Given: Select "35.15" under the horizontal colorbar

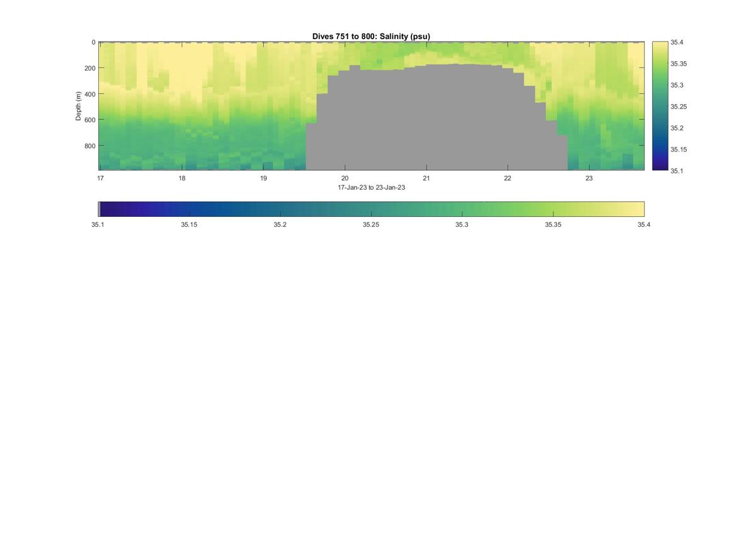Looking at the screenshot, I should click(x=189, y=224).
